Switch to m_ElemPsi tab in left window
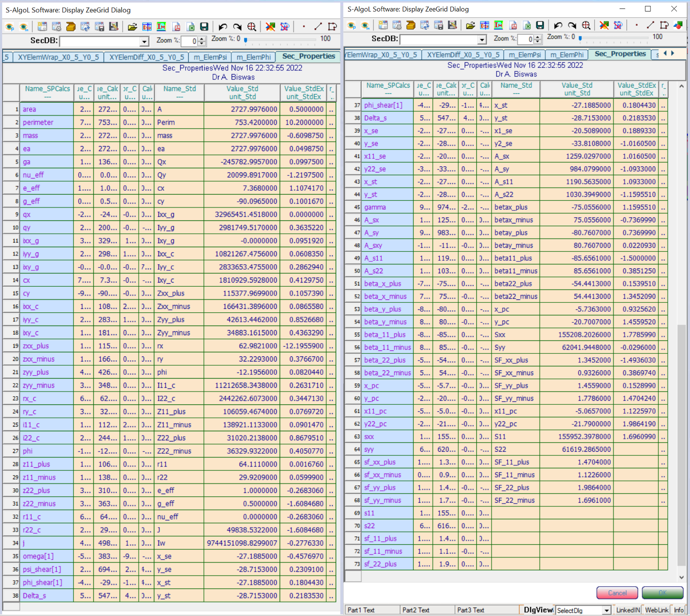The image size is (690, 616). [210, 57]
